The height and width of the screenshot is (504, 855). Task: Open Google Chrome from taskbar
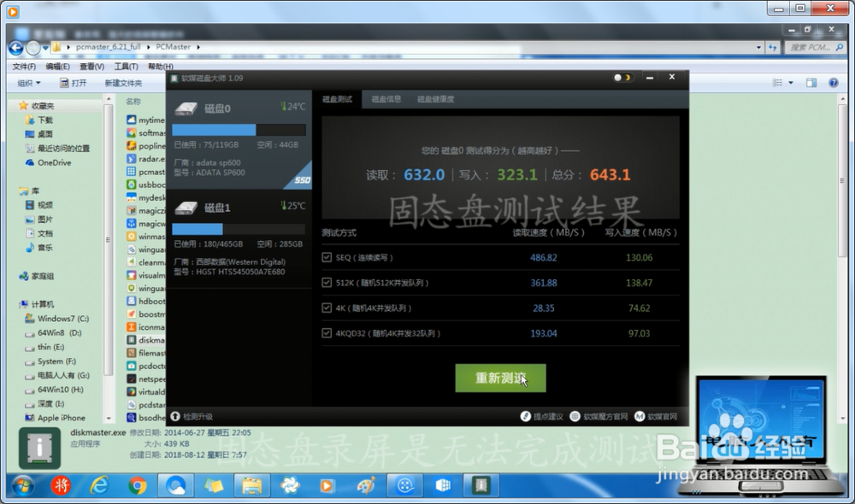coord(138,485)
